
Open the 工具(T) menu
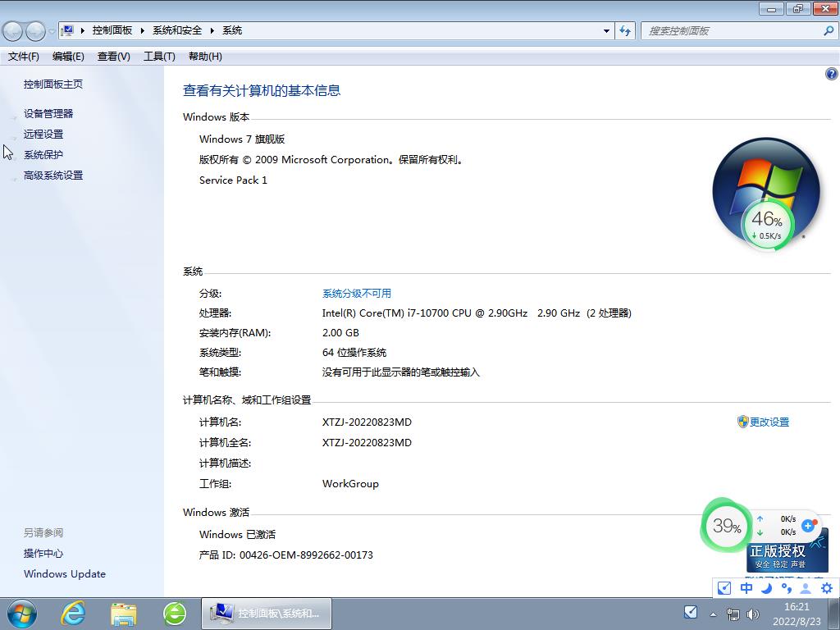[160, 57]
